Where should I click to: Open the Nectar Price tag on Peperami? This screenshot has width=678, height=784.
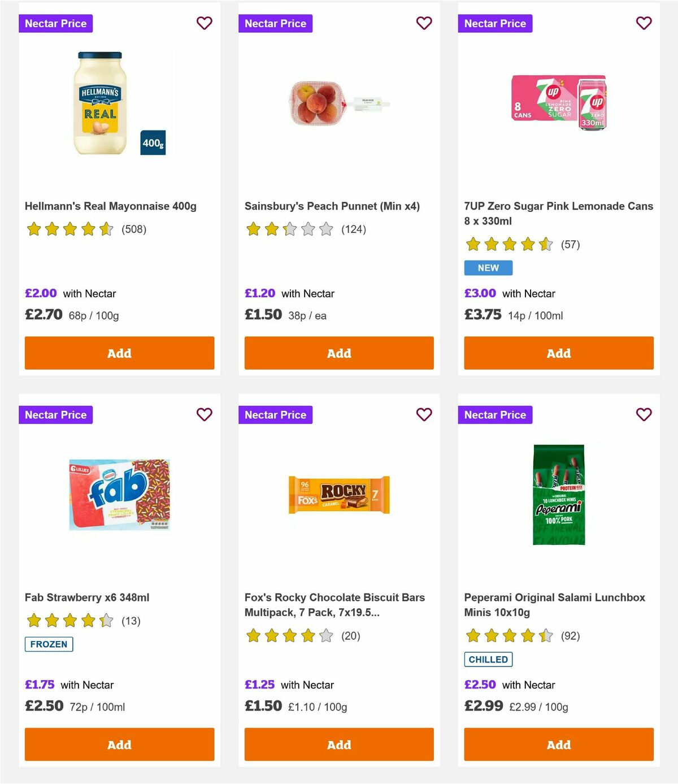pyautogui.click(x=496, y=414)
